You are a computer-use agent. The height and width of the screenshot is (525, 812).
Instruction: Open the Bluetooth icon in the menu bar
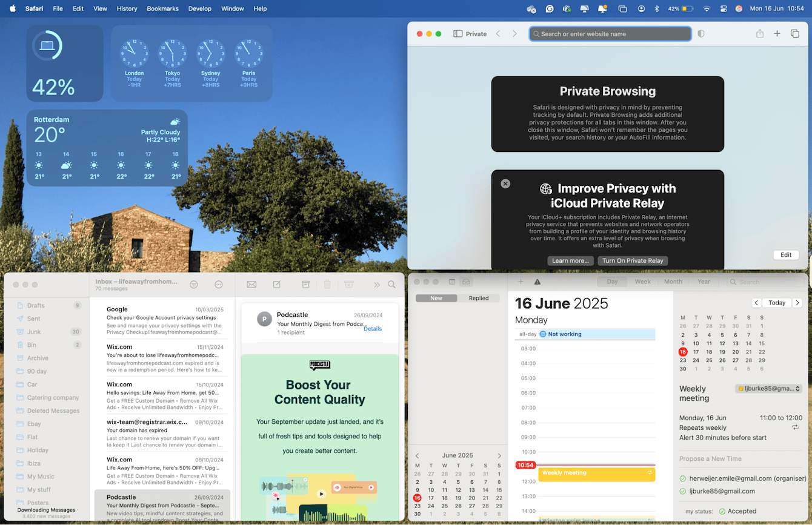657,8
